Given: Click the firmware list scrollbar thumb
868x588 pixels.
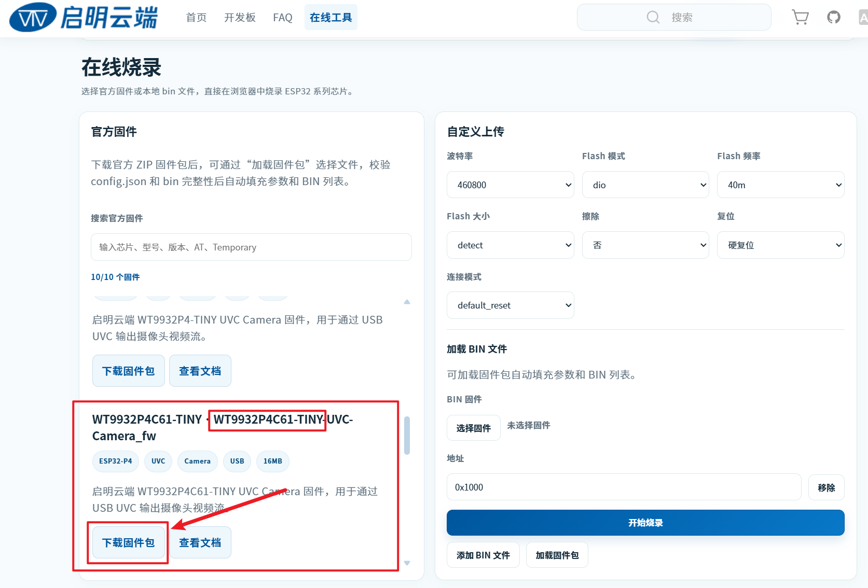Looking at the screenshot, I should click(x=407, y=436).
